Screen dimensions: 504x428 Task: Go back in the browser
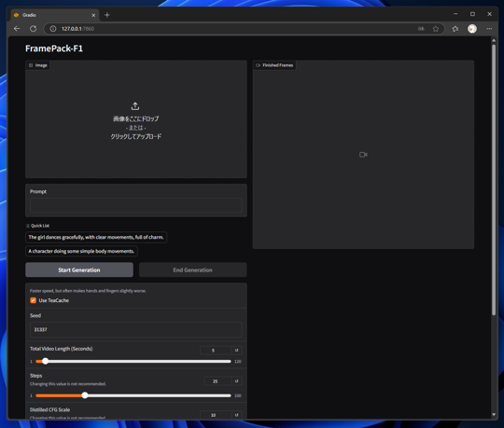click(17, 29)
